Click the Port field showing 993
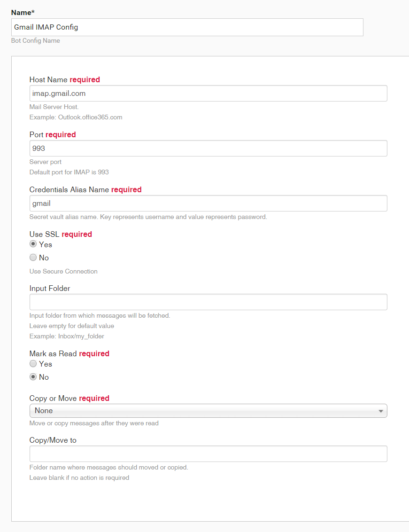 (x=208, y=148)
